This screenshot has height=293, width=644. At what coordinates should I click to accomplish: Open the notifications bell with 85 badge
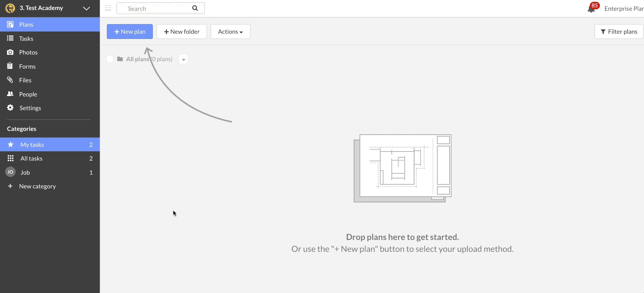point(592,8)
